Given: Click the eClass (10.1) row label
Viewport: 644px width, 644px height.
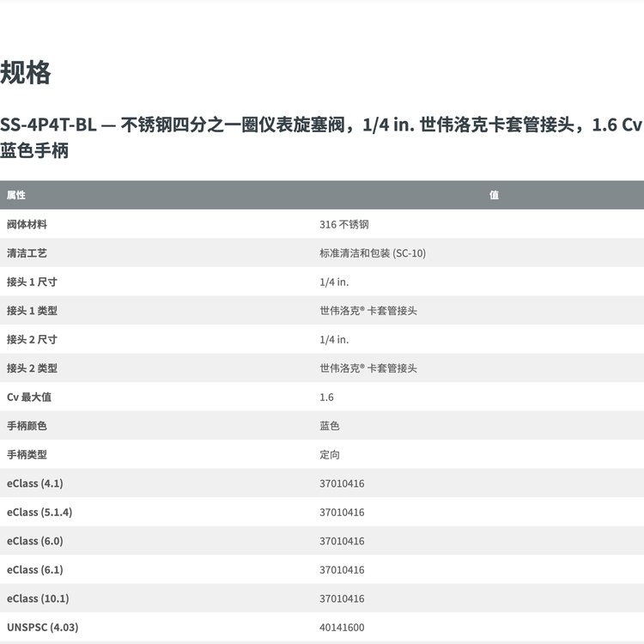Looking at the screenshot, I should click(38, 598).
